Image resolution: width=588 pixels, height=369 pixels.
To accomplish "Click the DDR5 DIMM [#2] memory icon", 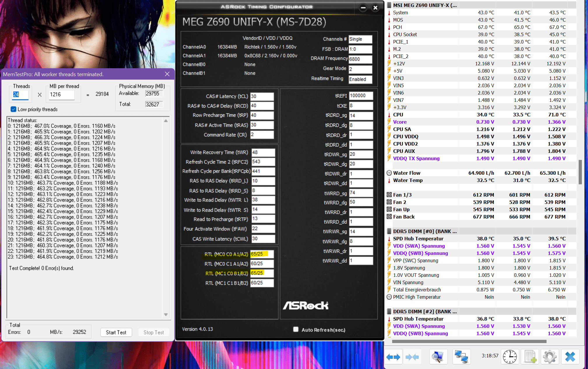I will pos(389,312).
